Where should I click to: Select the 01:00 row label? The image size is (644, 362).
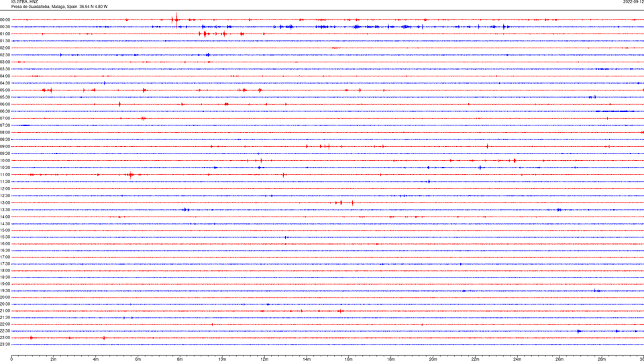(x=5, y=34)
